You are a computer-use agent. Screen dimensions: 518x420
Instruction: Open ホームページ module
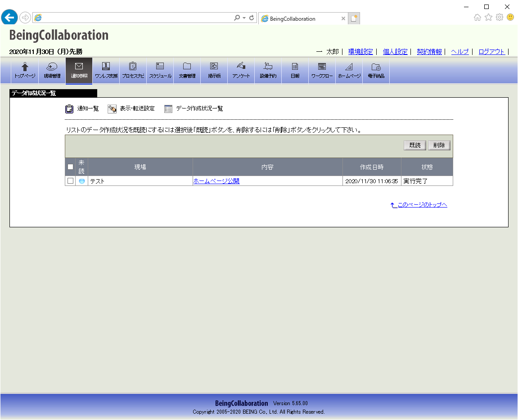(x=349, y=70)
